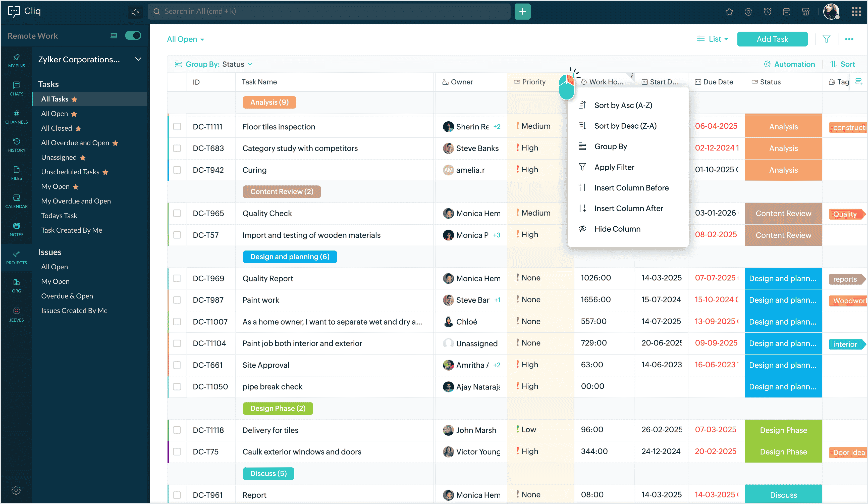868x504 pixels.
Task: Toggle the Remote Work switch
Action: [133, 35]
